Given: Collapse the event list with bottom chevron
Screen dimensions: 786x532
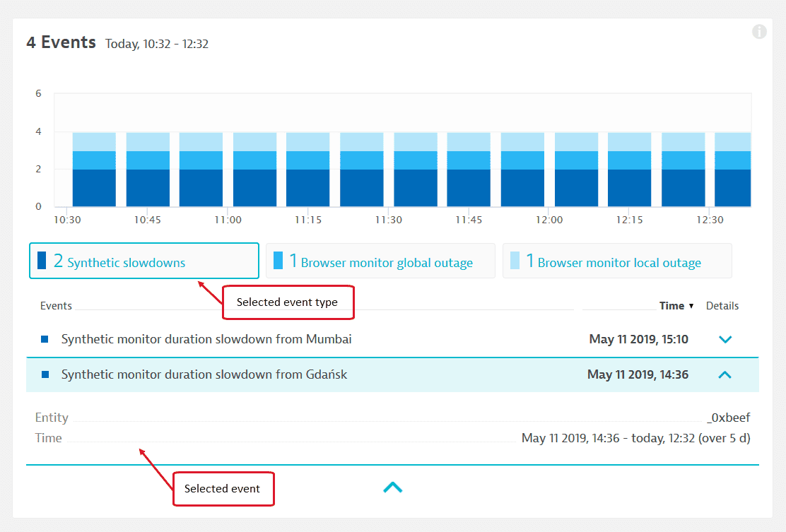Looking at the screenshot, I should click(392, 487).
